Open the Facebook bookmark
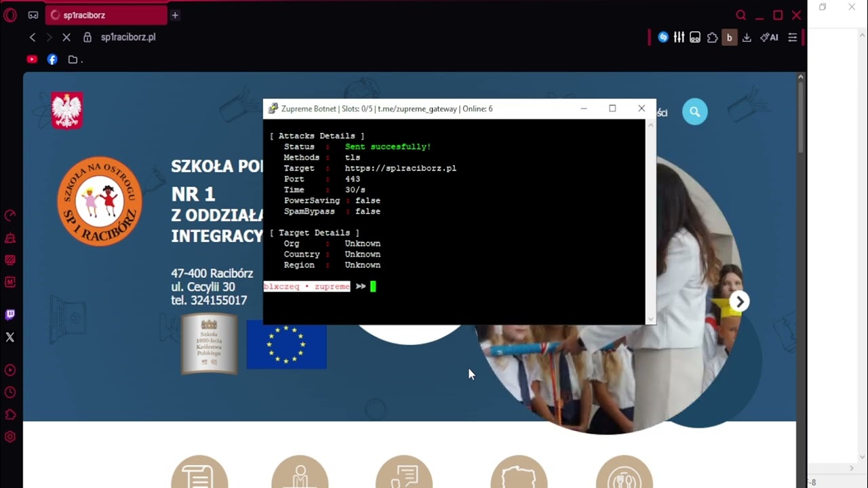 [52, 60]
